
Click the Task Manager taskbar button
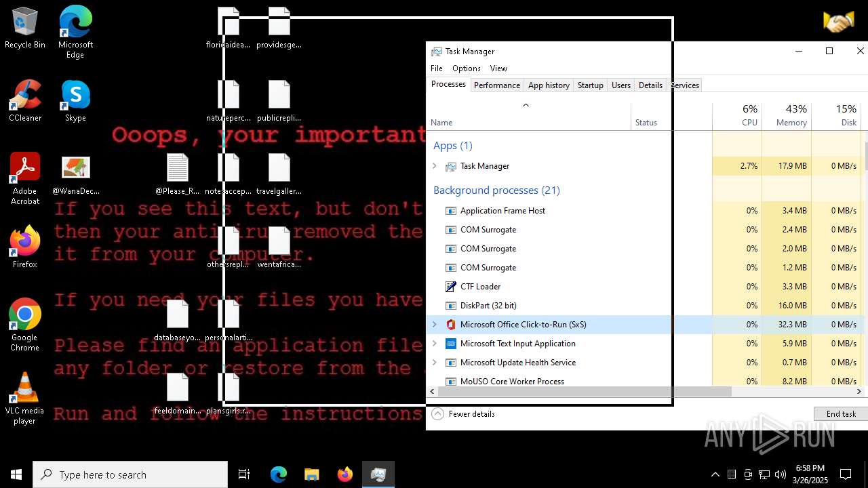(x=378, y=474)
